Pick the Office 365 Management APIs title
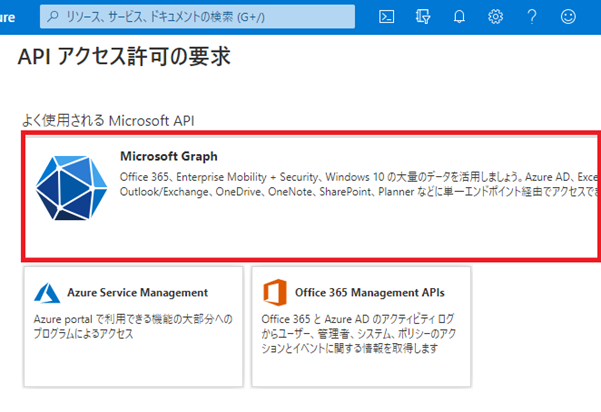The height and width of the screenshot is (412, 601). click(x=369, y=293)
